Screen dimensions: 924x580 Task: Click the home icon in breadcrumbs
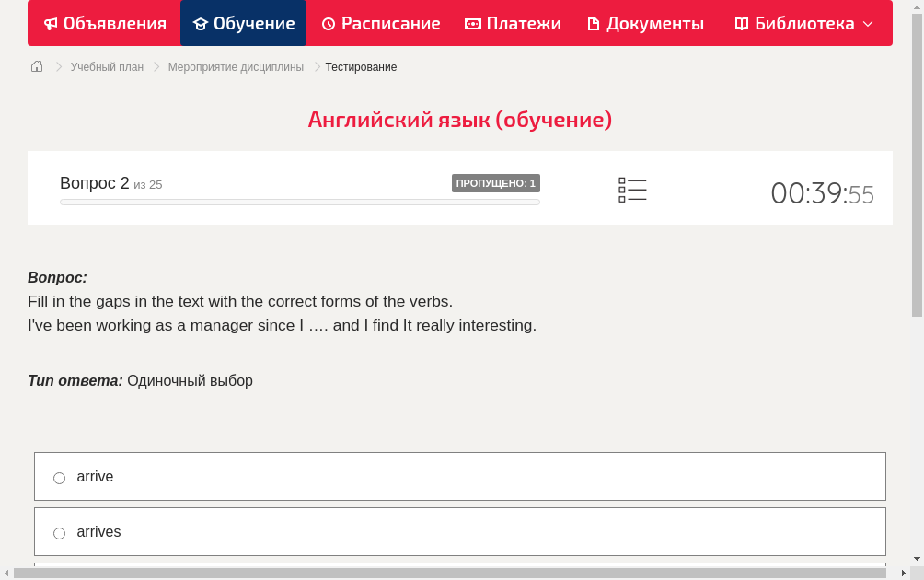tap(37, 66)
